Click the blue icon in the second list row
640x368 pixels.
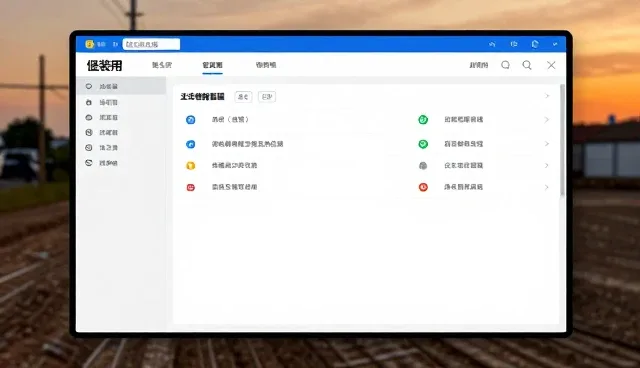(191, 144)
